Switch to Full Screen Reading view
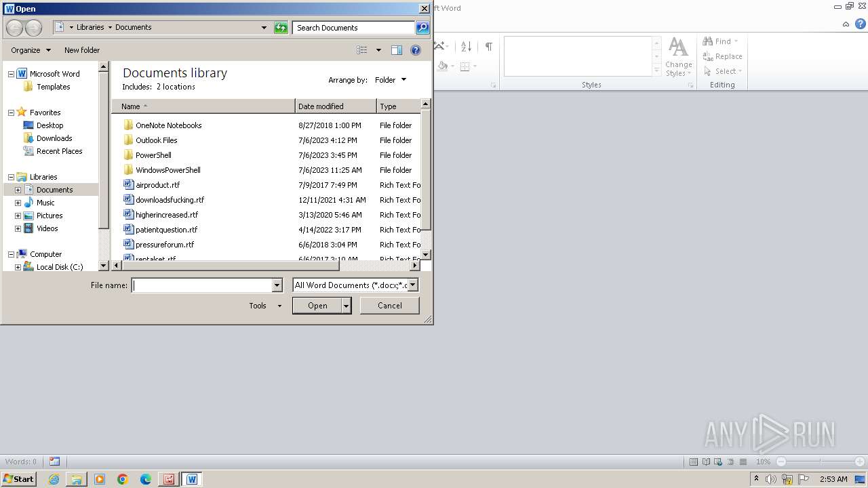Screen dimensions: 868x488 [x=706, y=462]
